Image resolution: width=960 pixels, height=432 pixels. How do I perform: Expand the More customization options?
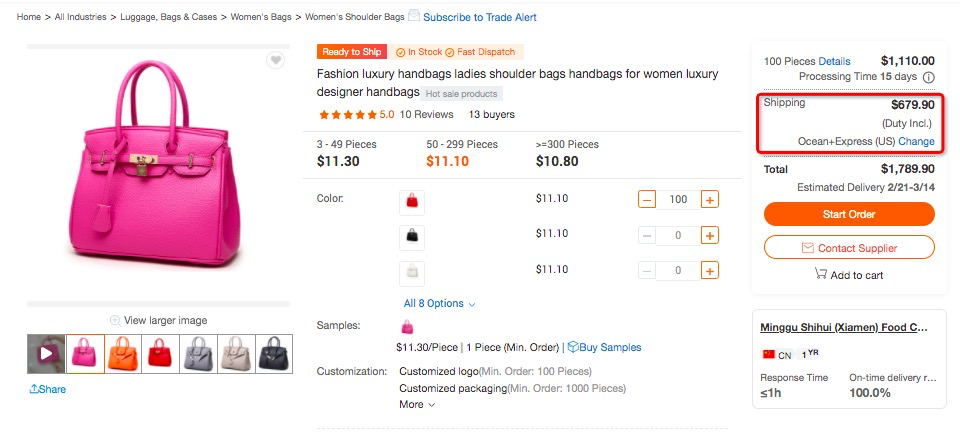[417, 405]
